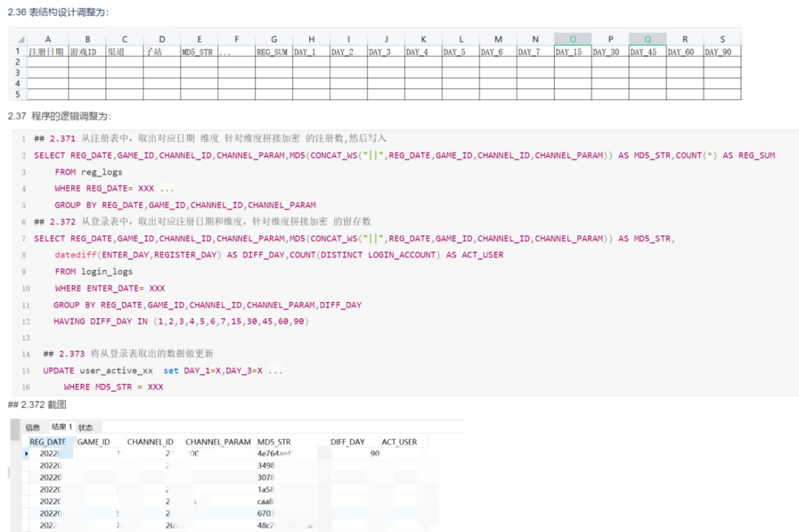The height and width of the screenshot is (532, 799).
Task: Select the MD5 value starting with 1a58
Action: tap(266, 489)
